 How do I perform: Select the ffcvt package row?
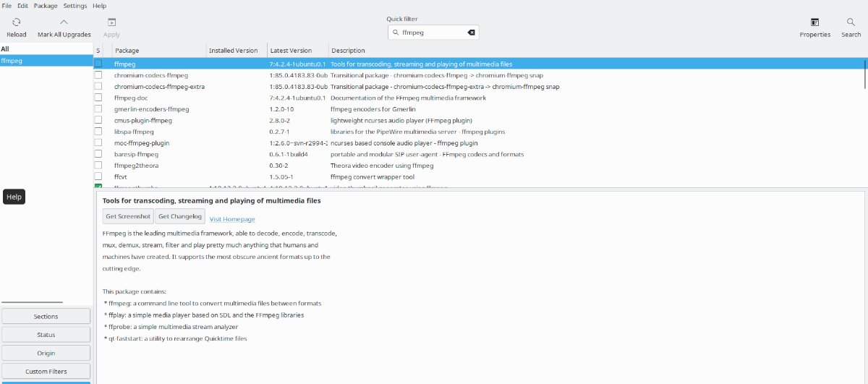tap(480, 176)
